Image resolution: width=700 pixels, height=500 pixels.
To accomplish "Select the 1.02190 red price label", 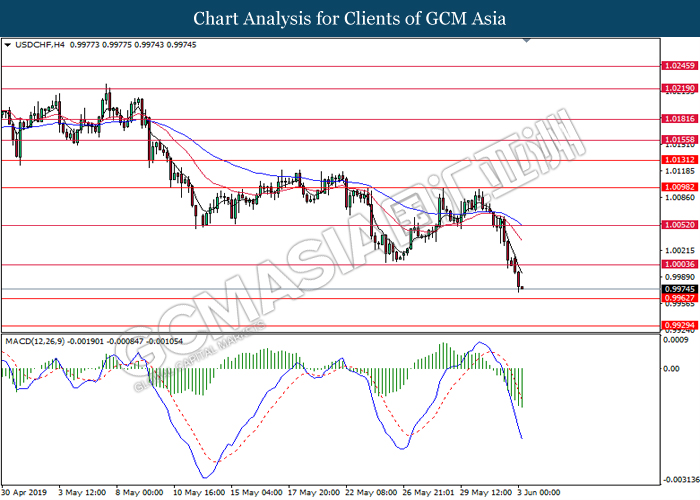I will coord(677,88).
